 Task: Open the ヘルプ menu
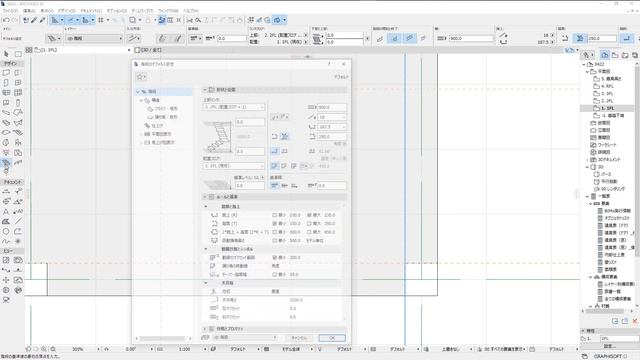point(191,11)
